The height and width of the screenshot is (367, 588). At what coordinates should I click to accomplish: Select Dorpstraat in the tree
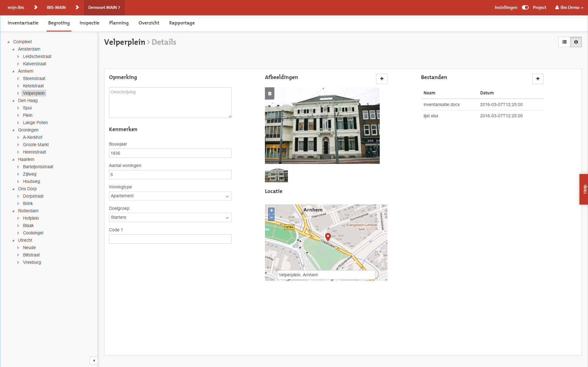[x=33, y=196]
